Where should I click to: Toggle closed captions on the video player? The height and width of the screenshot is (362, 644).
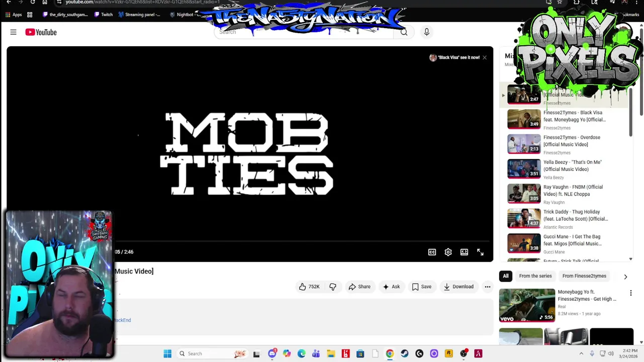click(x=432, y=252)
